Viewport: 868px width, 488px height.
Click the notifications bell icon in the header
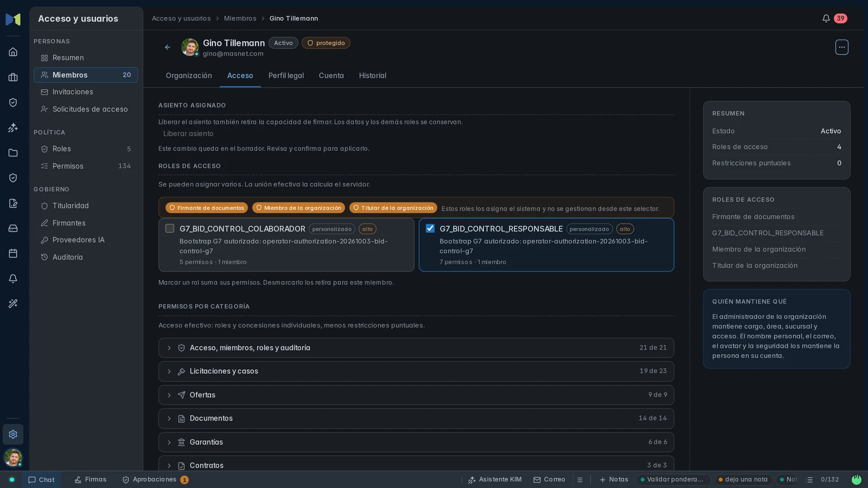(826, 18)
